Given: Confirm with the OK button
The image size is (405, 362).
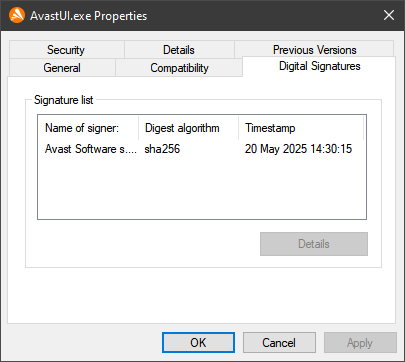Looking at the screenshot, I should (198, 342).
